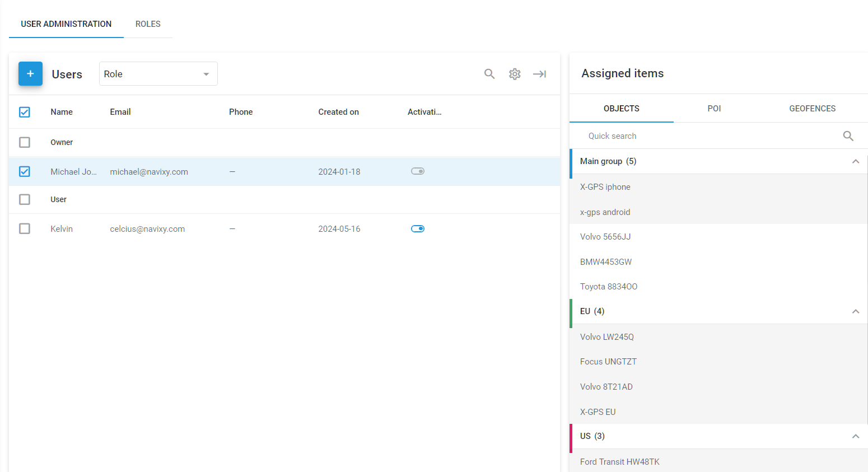
Task: Click the quick search magnifier icon
Action: (848, 136)
